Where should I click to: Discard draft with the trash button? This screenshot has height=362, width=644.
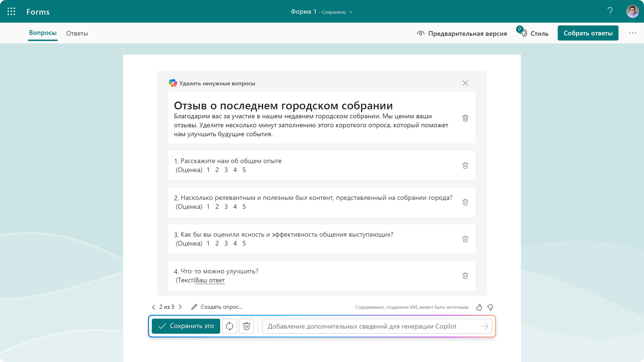[x=247, y=326]
